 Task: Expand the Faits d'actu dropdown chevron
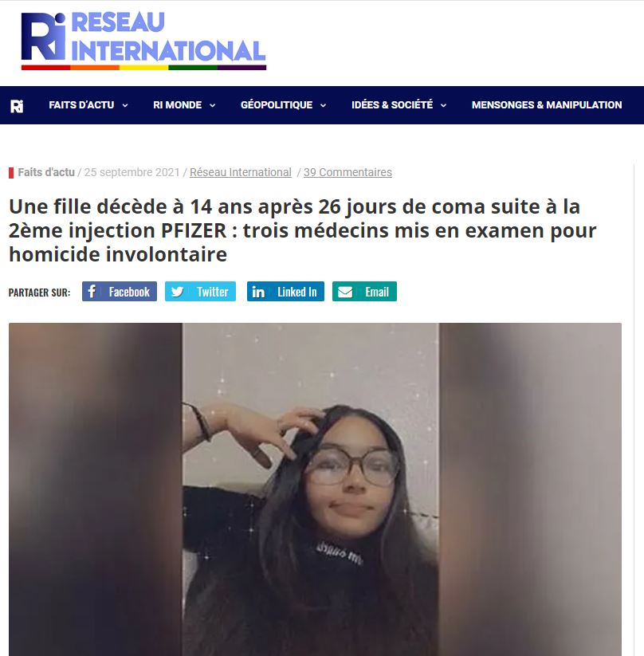(125, 105)
